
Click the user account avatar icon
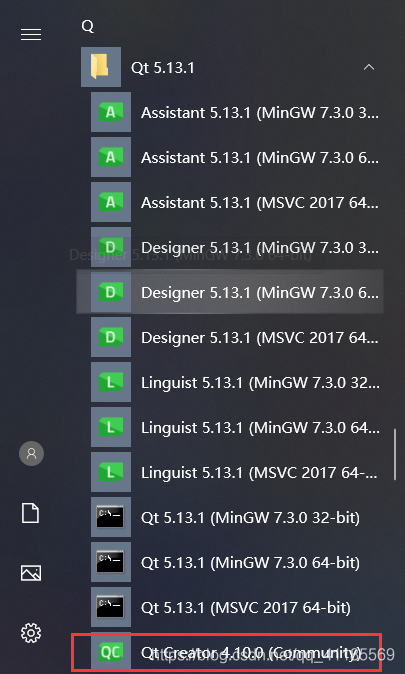(x=31, y=453)
